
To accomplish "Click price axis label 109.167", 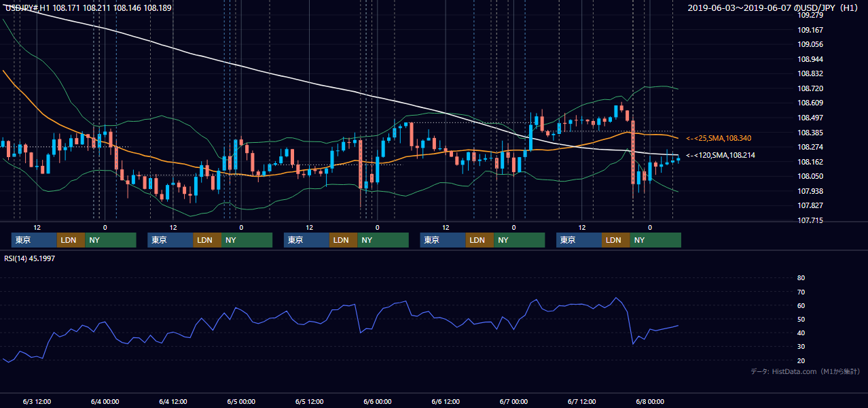I will point(810,30).
